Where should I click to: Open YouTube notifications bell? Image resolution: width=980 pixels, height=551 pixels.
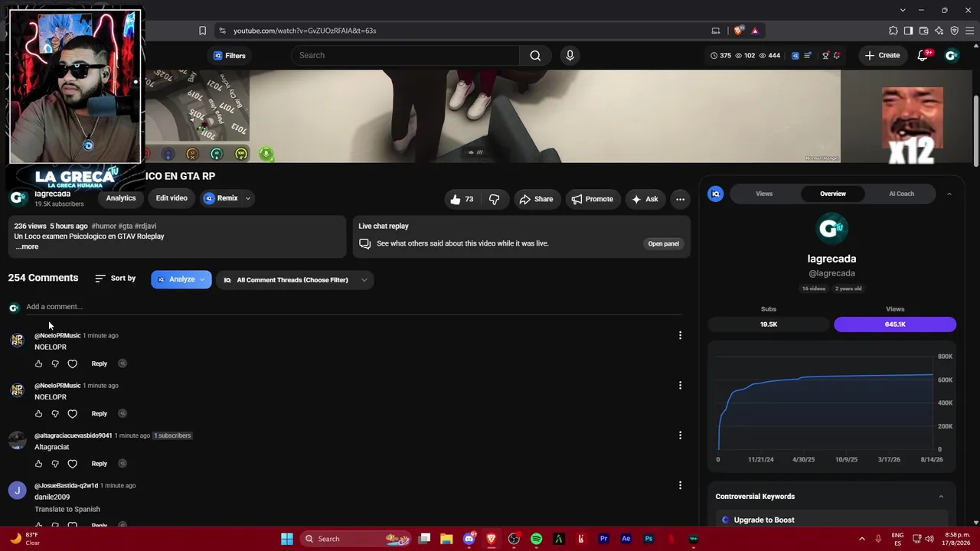(x=923, y=55)
